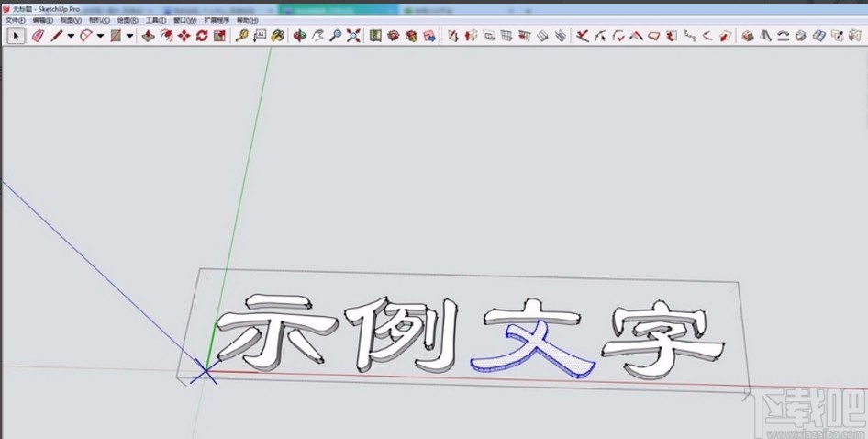Expand the shape tool dropdown arrow
Image resolution: width=868 pixels, height=439 pixels.
coord(130,36)
